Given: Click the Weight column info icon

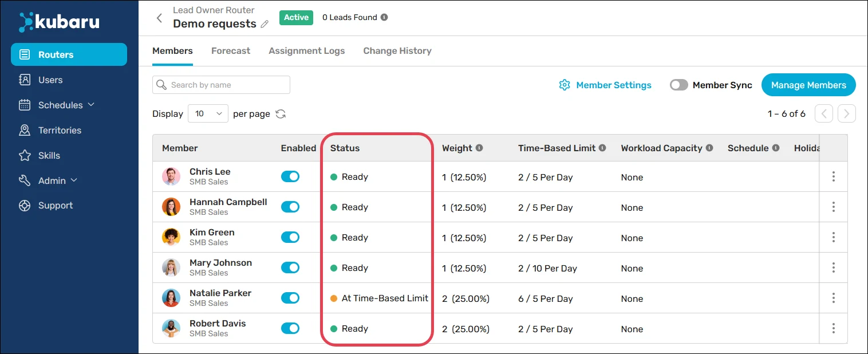Looking at the screenshot, I should [x=479, y=148].
